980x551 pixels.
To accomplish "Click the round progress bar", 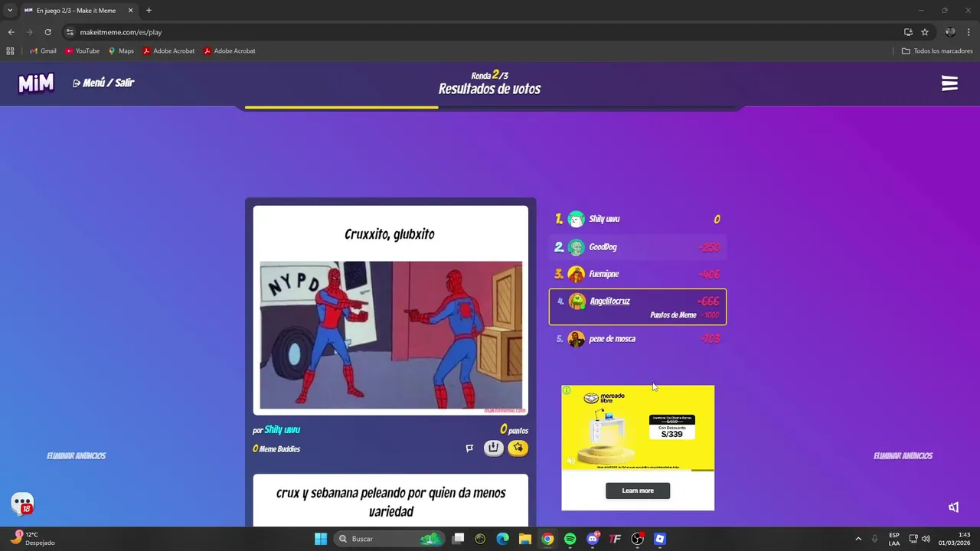I will click(x=490, y=107).
